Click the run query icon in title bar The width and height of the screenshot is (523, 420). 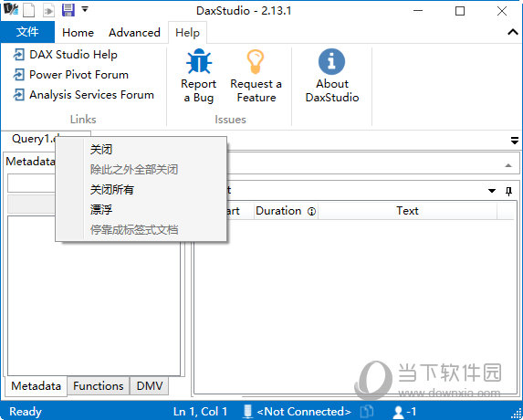(48, 11)
